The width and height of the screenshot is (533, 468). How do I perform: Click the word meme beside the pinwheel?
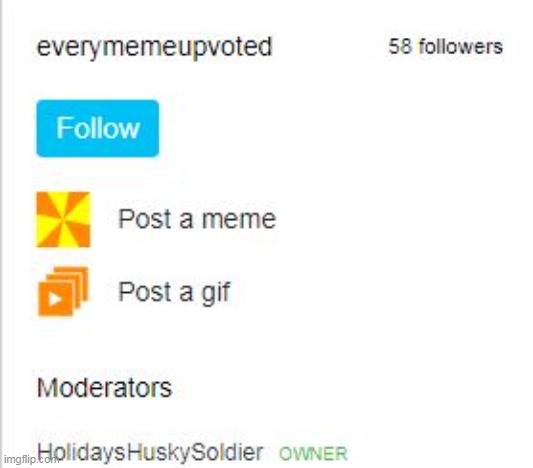point(239,220)
